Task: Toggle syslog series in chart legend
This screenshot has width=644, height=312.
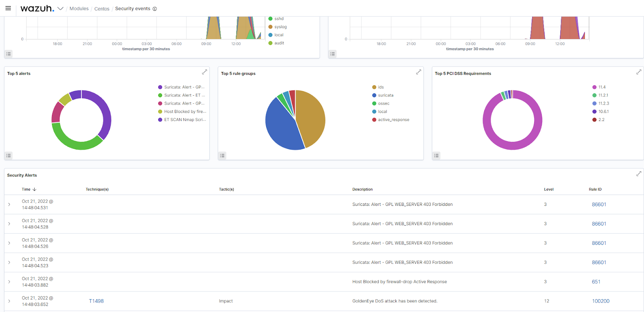Action: coord(278,27)
